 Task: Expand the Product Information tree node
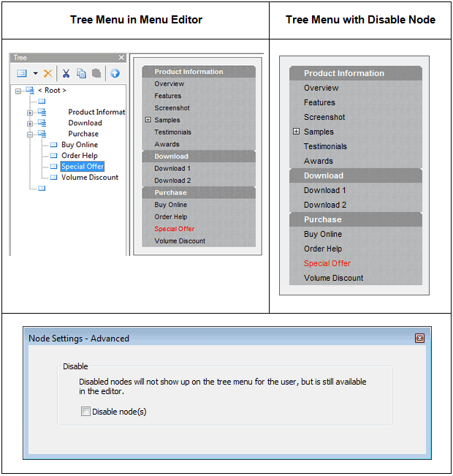coord(30,113)
